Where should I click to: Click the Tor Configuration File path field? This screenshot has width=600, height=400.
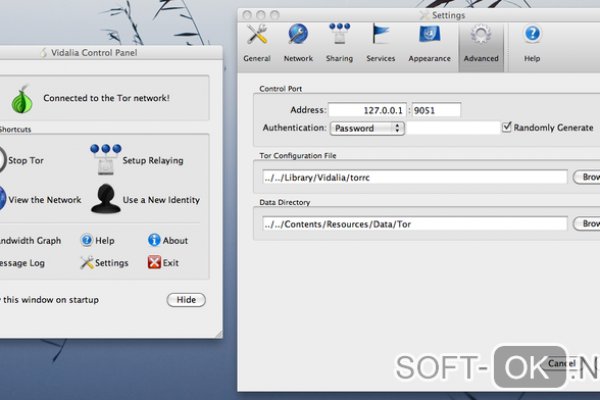point(413,177)
